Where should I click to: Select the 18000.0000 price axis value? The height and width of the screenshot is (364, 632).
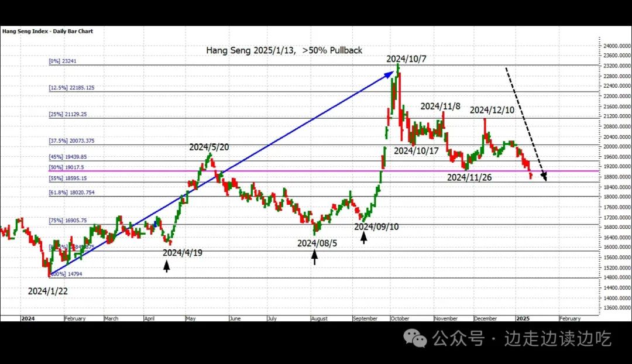[617, 197]
